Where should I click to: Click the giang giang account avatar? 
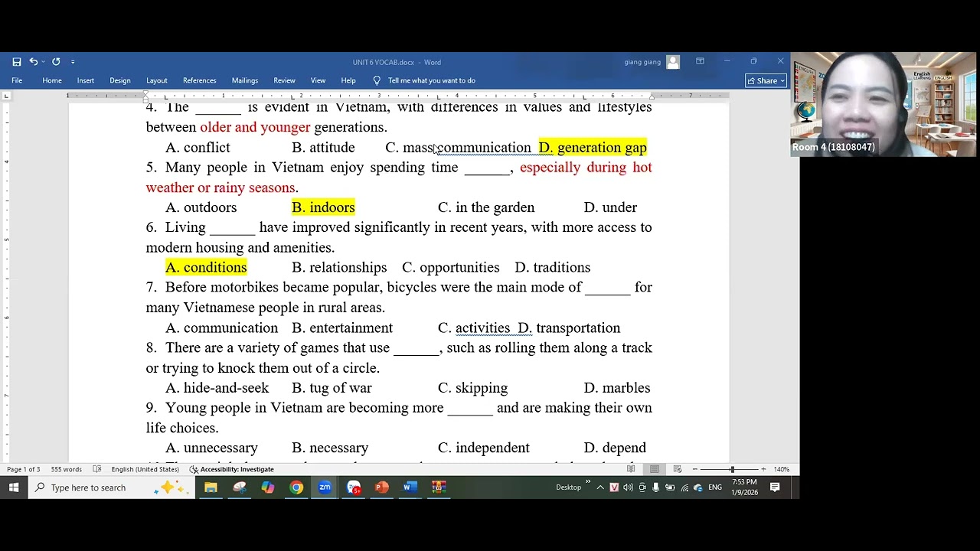pyautogui.click(x=673, y=62)
